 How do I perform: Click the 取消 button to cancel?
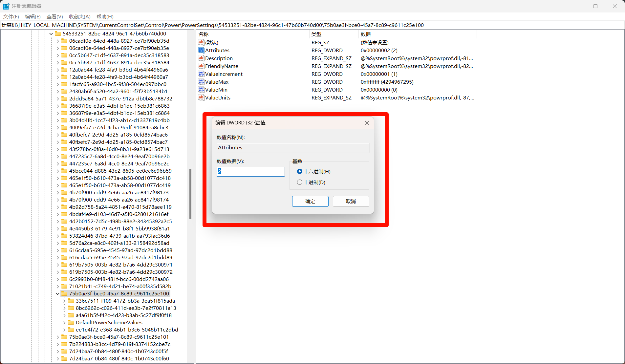(x=351, y=201)
